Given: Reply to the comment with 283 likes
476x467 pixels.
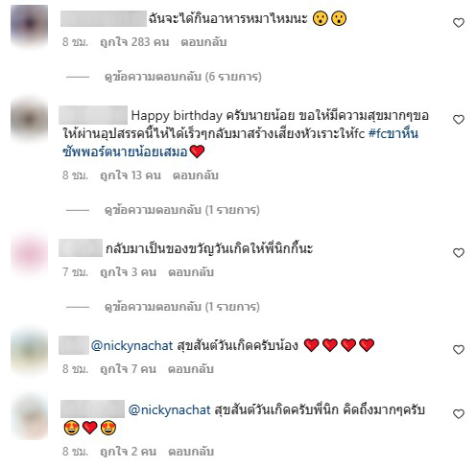Looking at the screenshot, I should tap(203, 42).
